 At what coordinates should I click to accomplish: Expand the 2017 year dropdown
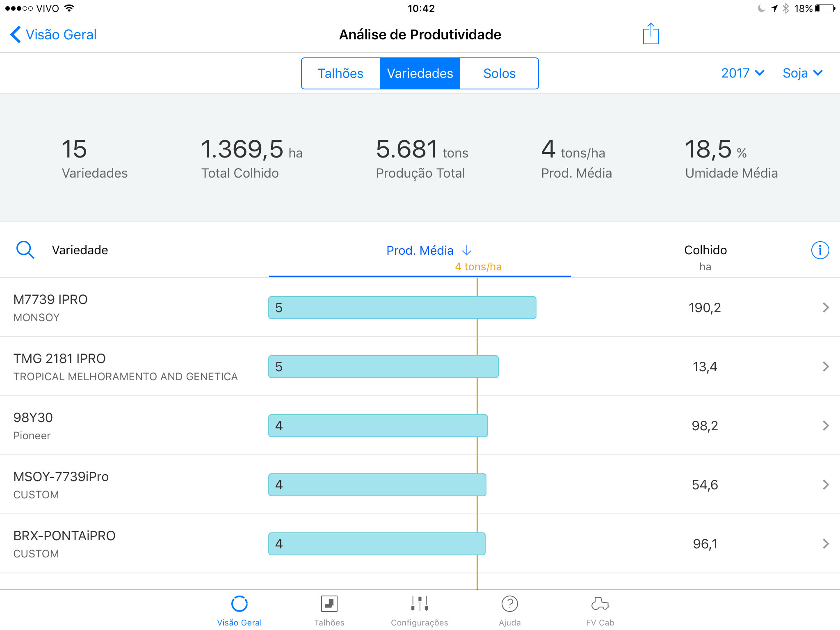coord(743,73)
